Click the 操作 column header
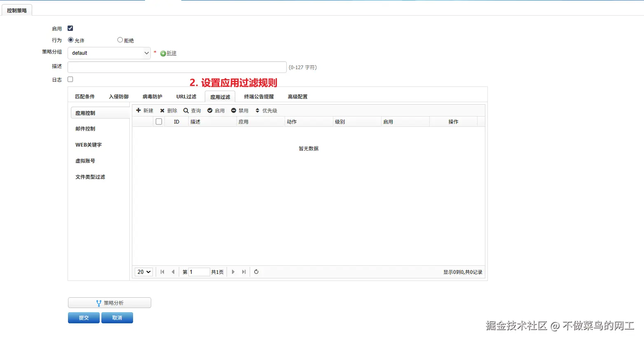This screenshot has height=341, width=644. coord(453,121)
